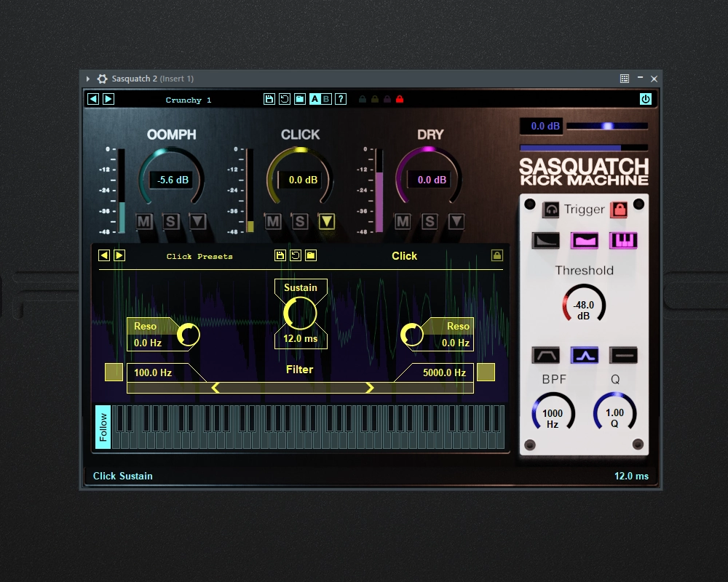Click the BPF knob at 1000 Hz

tap(553, 413)
